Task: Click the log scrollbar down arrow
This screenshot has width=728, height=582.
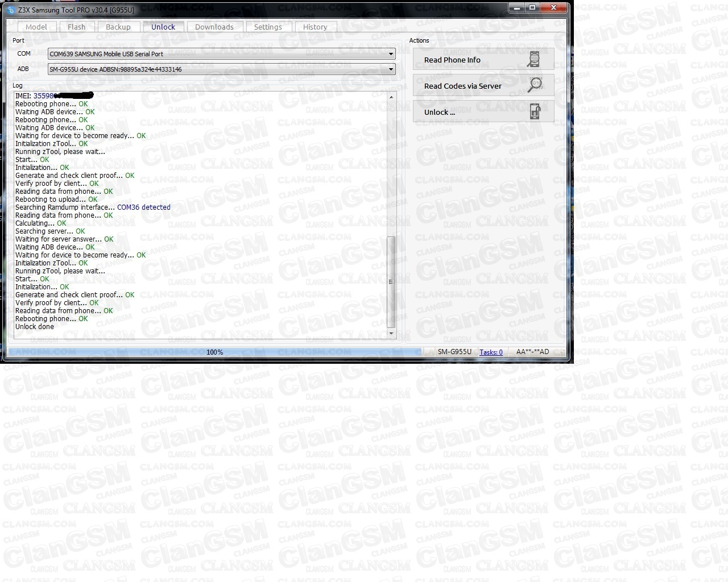Action: [x=391, y=333]
